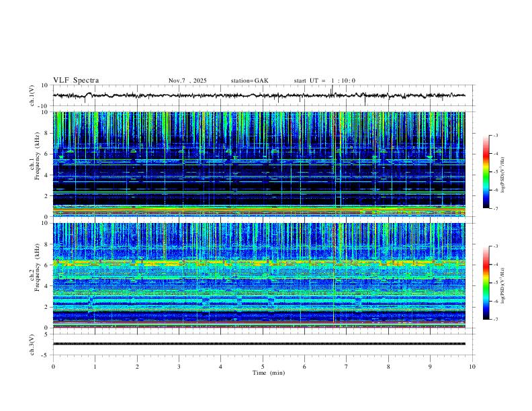
Task: Click the "-5" label on ch.1 colorbar
Action: (x=495, y=172)
